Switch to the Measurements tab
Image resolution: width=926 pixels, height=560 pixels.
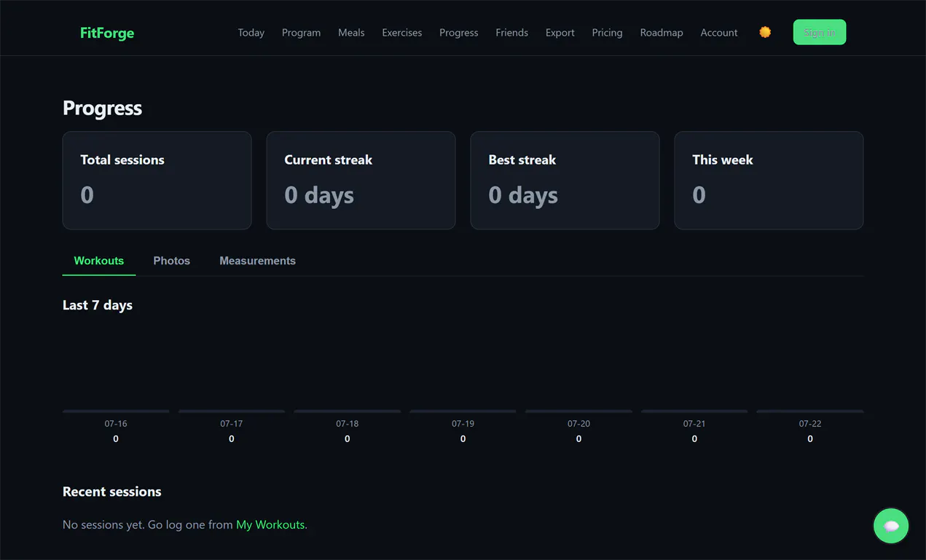(258, 261)
